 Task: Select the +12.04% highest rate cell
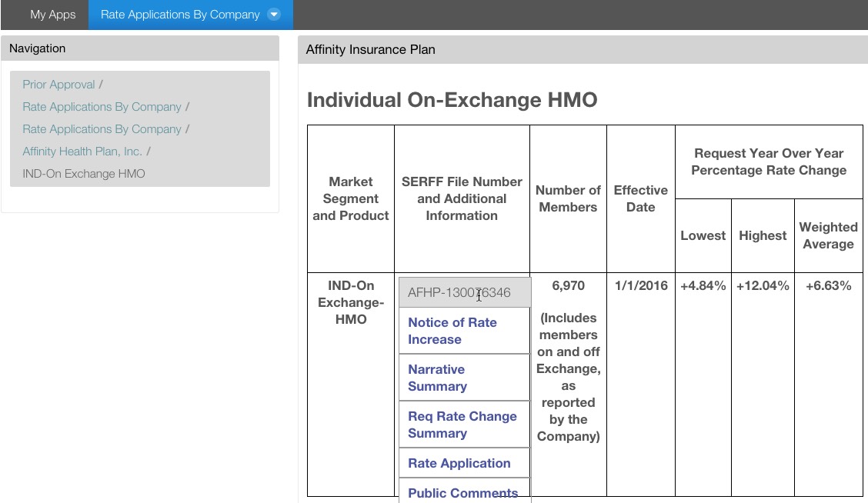pyautogui.click(x=762, y=286)
